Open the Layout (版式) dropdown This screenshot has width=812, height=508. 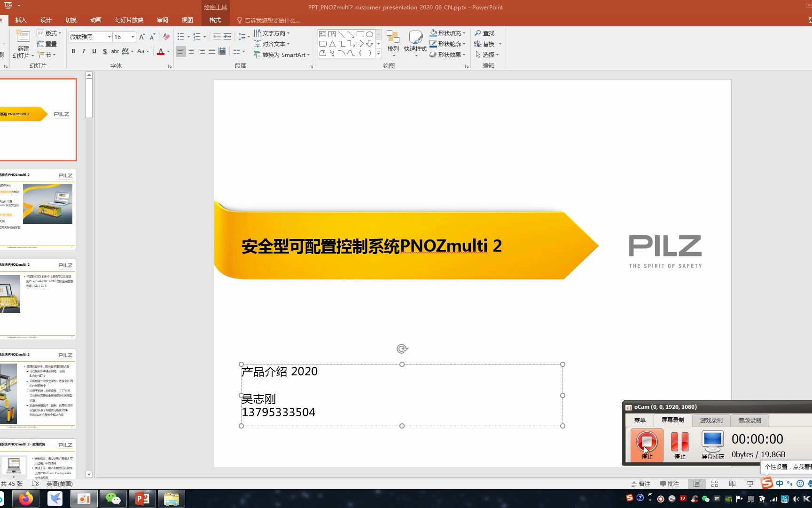pyautogui.click(x=49, y=33)
